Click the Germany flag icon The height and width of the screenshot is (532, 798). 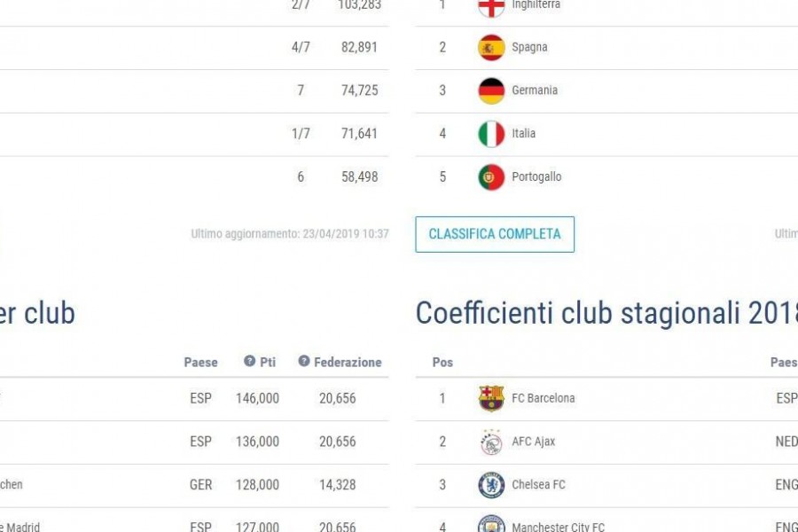tap(491, 90)
